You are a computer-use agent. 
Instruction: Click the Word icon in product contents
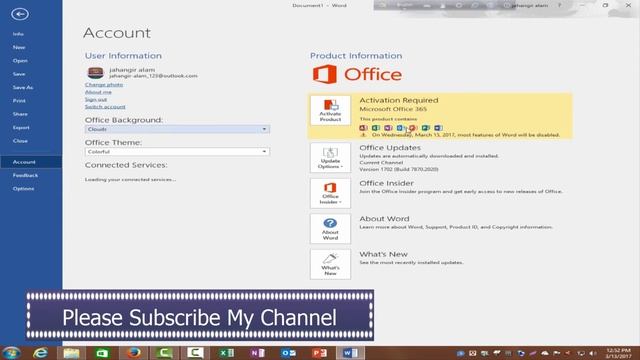(438, 128)
